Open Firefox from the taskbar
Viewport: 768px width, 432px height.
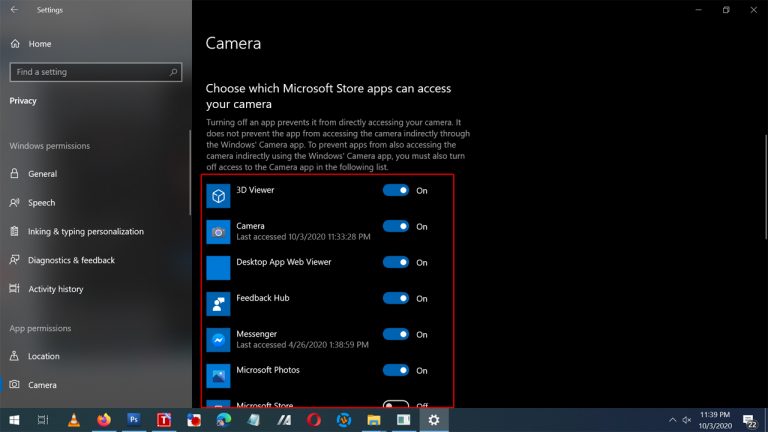pyautogui.click(x=104, y=420)
